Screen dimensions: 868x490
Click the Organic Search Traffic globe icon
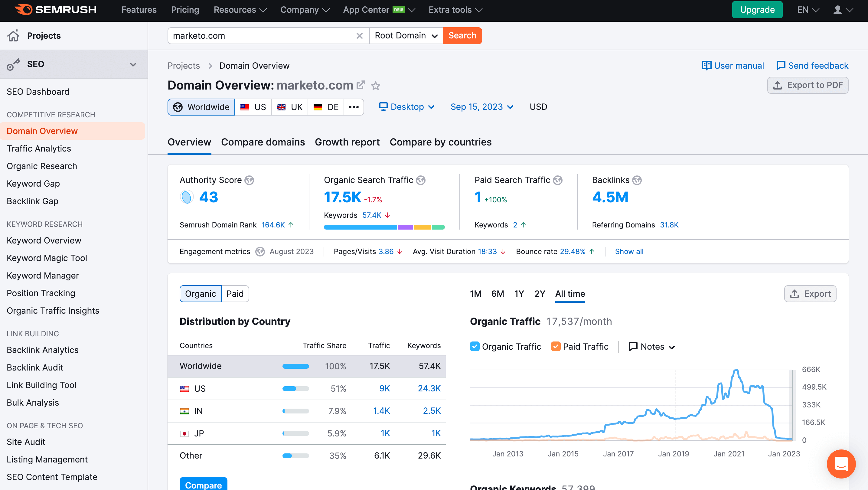click(x=420, y=180)
